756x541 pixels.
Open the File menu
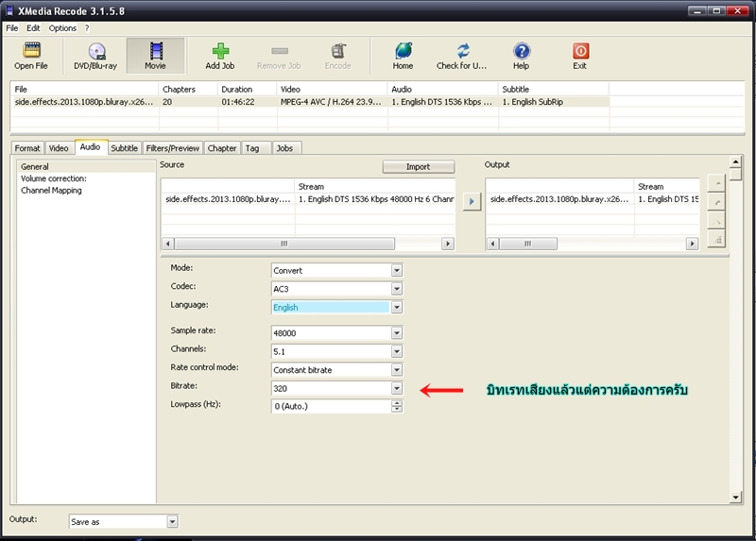coord(12,28)
